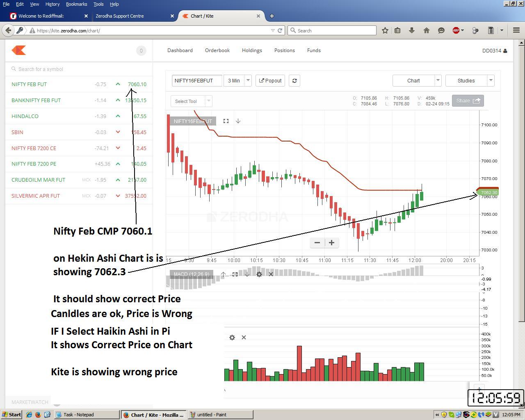
Task: Select SILVERMIC APR FUT row
Action: tap(79, 196)
